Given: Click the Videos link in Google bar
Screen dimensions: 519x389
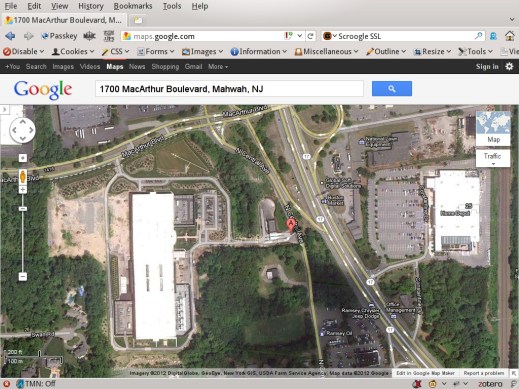Looking at the screenshot, I should point(90,67).
